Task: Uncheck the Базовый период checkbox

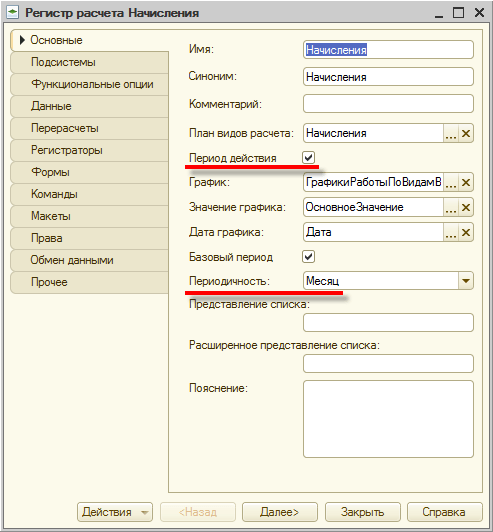Action: (x=308, y=256)
